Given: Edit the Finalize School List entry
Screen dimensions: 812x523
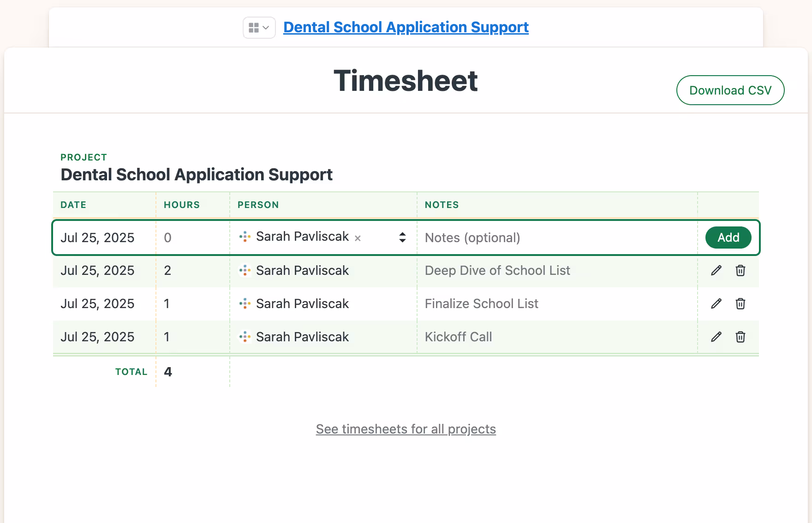Looking at the screenshot, I should click(x=716, y=303).
